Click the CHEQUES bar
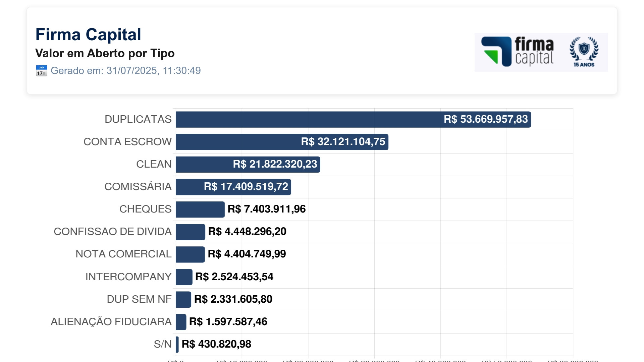 coord(200,209)
